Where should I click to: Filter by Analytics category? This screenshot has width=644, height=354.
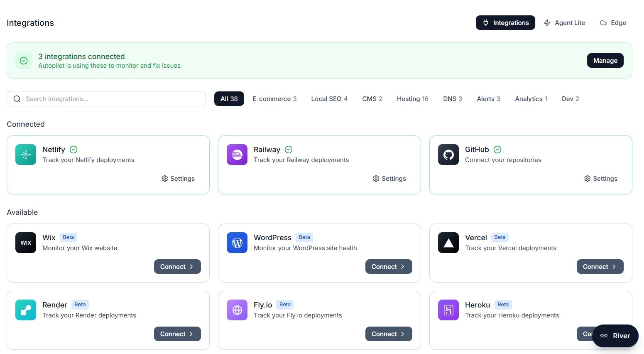531,99
